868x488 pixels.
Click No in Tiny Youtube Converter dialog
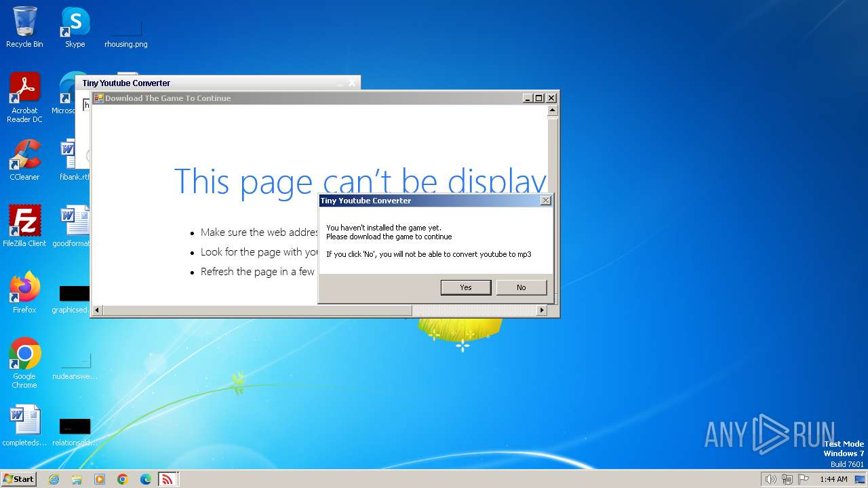521,287
